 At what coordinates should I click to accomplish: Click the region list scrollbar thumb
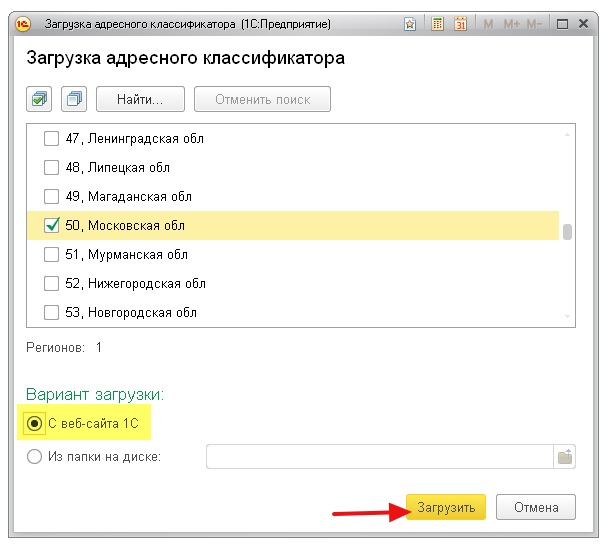click(567, 231)
